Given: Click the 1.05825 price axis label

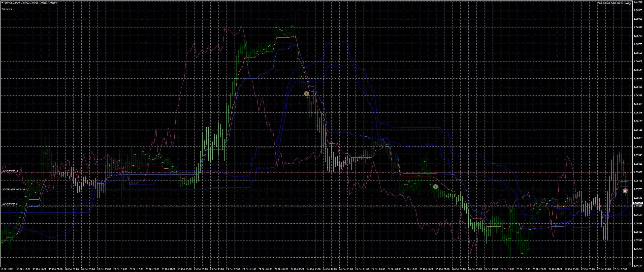Looking at the screenshot, I should (638, 172).
